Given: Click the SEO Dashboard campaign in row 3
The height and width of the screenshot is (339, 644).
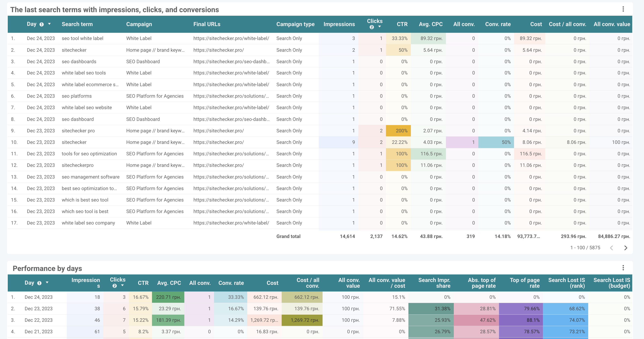Looking at the screenshot, I should pos(143,61).
